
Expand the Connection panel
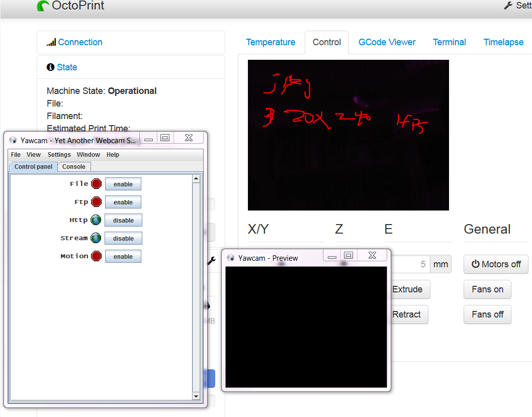click(80, 42)
